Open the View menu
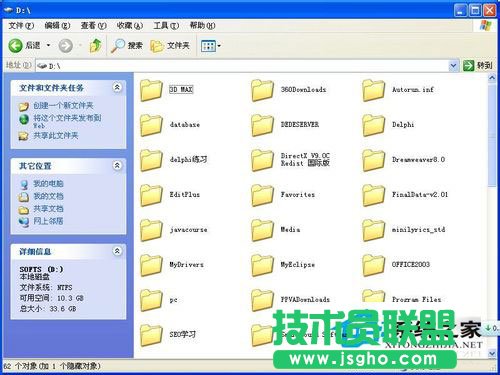This screenshot has height=375, width=500. coord(93,25)
